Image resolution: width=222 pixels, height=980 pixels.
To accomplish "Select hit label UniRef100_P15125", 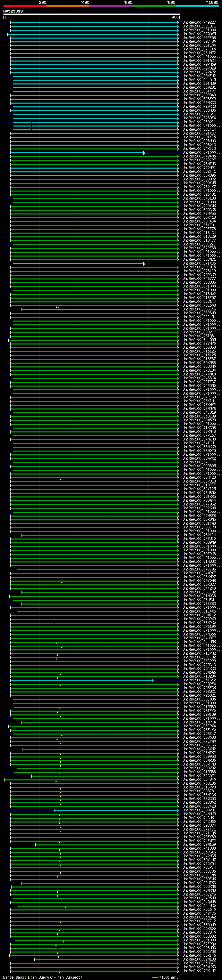I will coord(199,355).
